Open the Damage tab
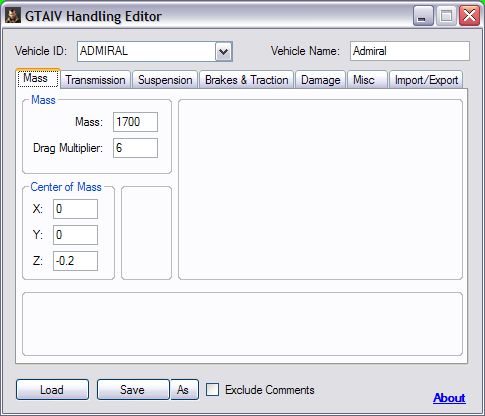The width and height of the screenshot is (485, 416). [321, 80]
